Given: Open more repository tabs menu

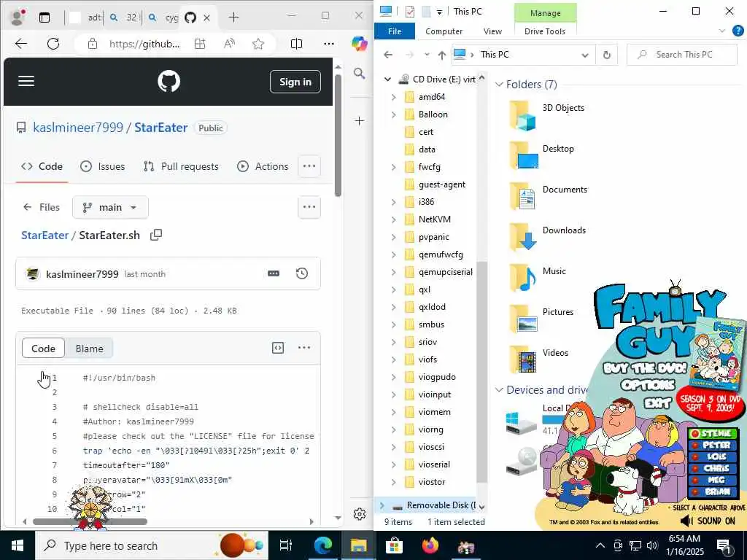Looking at the screenshot, I should 309,166.
